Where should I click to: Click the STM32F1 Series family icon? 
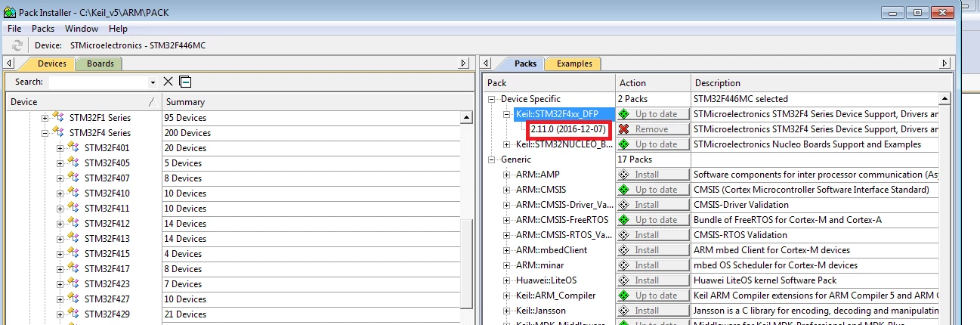coord(58,117)
